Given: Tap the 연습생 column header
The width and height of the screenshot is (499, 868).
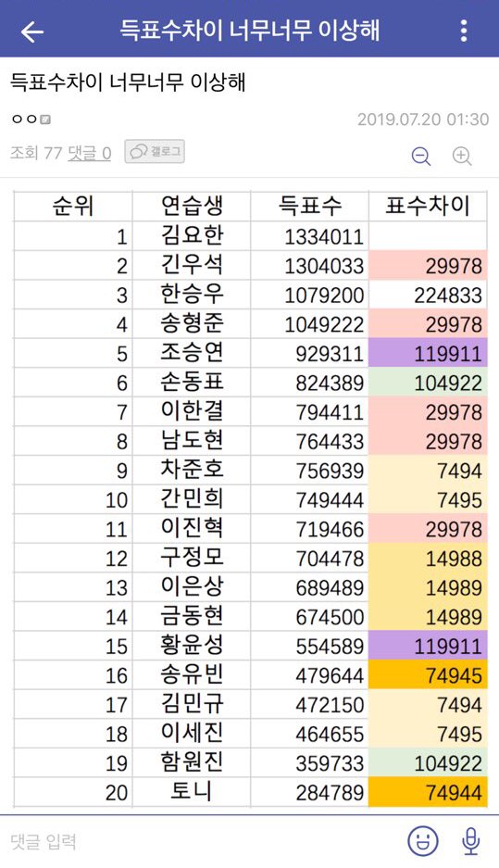Looking at the screenshot, I should click(192, 206).
